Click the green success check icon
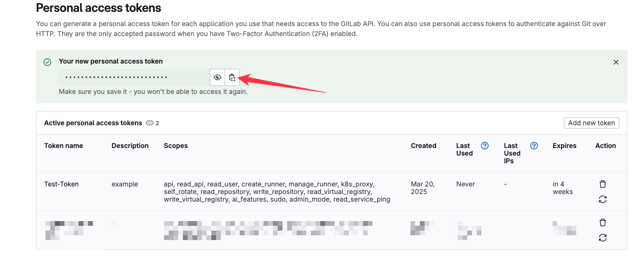644x269 pixels. (47, 62)
